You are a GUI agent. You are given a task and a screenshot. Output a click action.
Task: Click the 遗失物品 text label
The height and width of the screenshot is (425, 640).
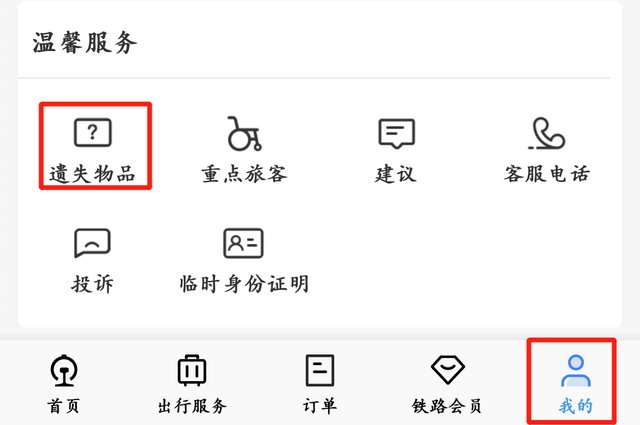[92, 174]
